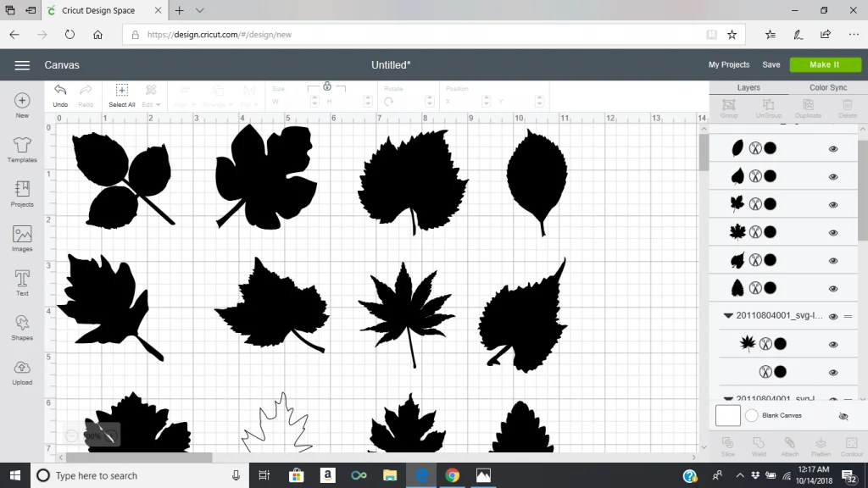Switch to the Color Sync tab
The height and width of the screenshot is (488, 868).
point(827,87)
